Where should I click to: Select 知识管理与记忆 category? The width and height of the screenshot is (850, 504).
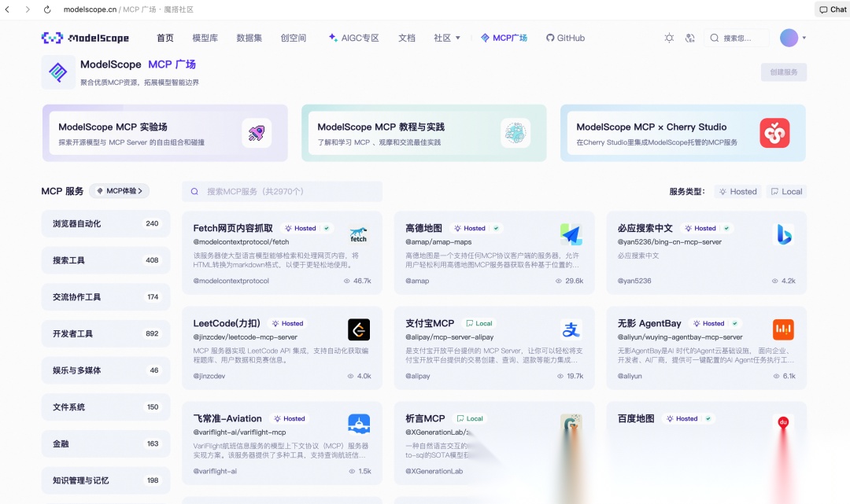(105, 480)
